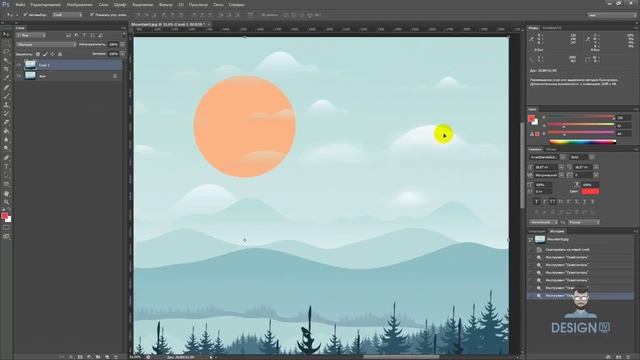Select the Слой 1 layer row

69,64
